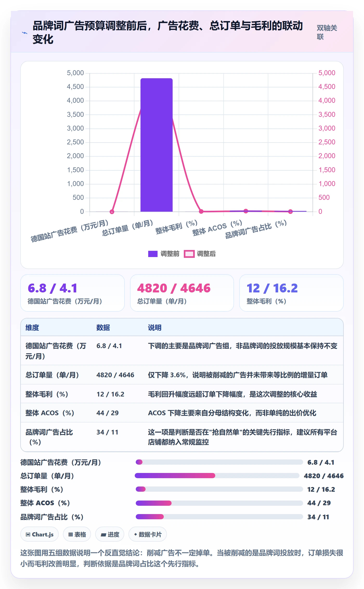Click the pink line point for 整体 ACOS

246,211
